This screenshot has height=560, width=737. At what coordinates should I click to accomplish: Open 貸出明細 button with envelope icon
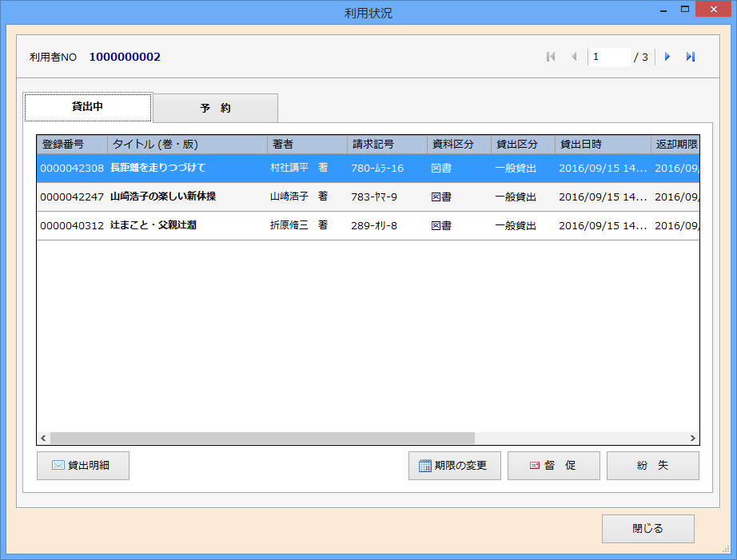(83, 466)
